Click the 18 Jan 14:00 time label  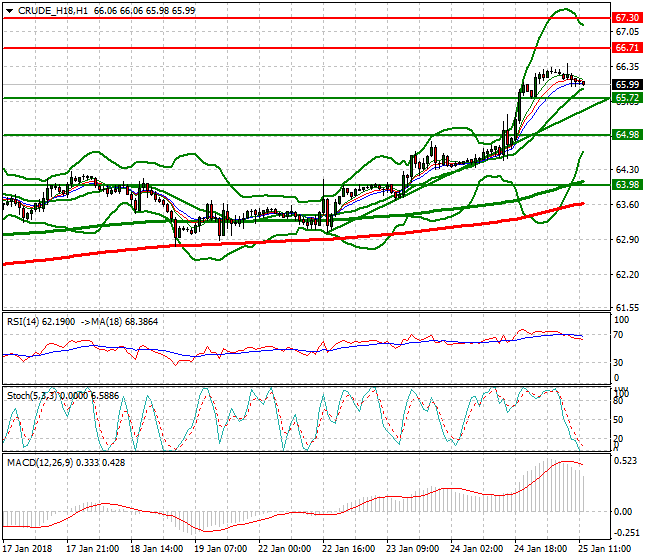click(157, 549)
